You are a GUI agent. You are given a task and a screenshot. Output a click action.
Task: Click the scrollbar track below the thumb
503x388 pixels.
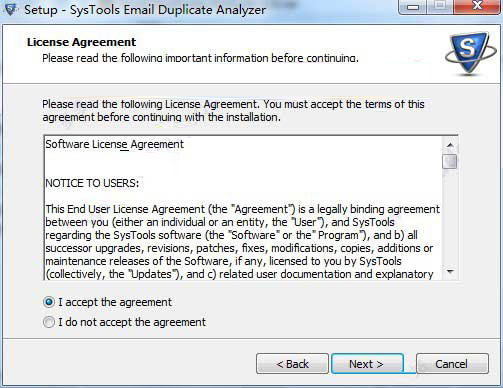point(450,217)
